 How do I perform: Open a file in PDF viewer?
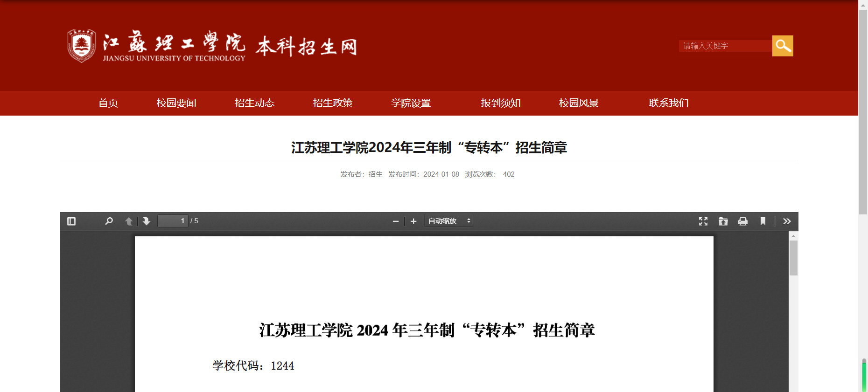pyautogui.click(x=723, y=221)
